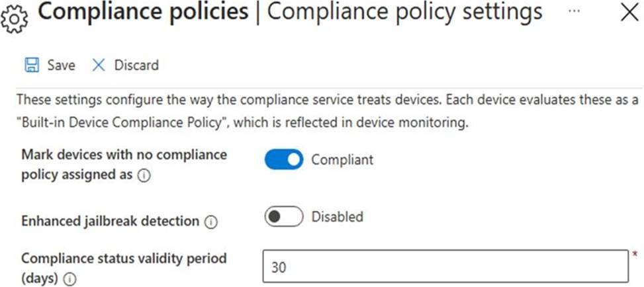Viewport: 644px width, 287px height.
Task: Enable the Enhanced jailbreak detection switch
Action: [x=284, y=216]
